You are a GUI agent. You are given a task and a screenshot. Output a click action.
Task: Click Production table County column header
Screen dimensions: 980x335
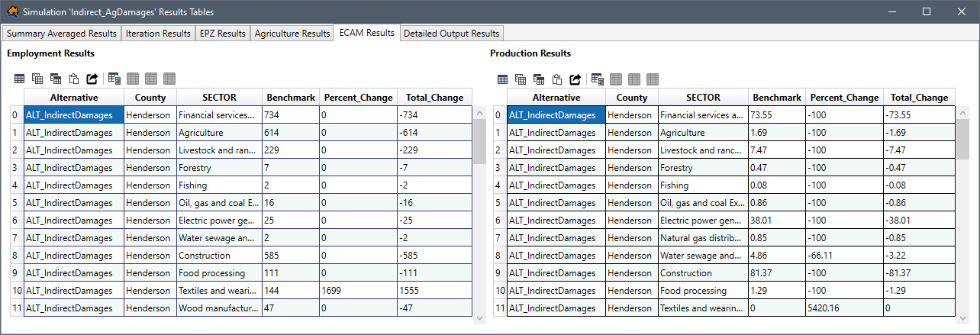click(632, 98)
